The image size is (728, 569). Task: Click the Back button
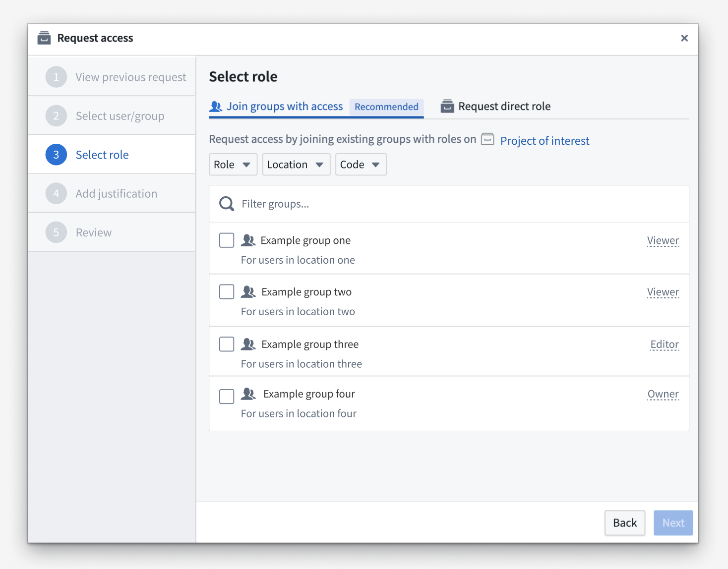[x=625, y=523]
